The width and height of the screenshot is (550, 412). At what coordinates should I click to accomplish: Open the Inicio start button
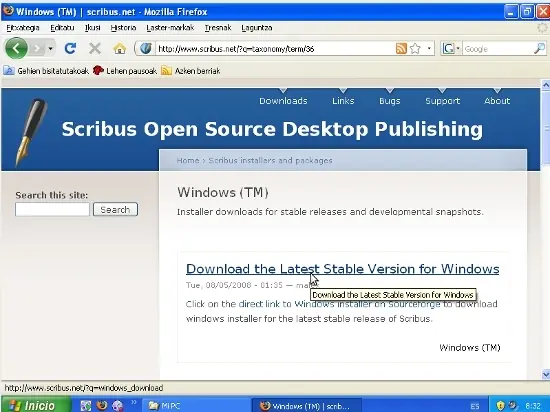36,405
